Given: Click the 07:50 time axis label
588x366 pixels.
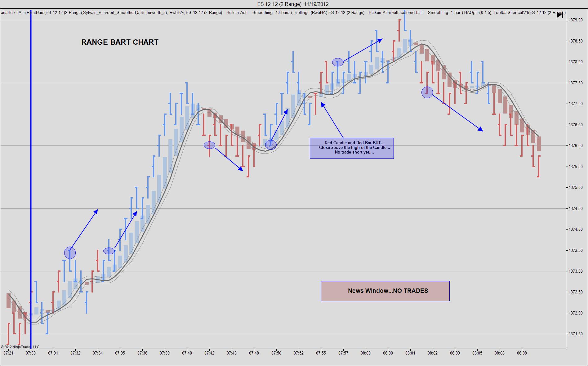Looking at the screenshot, I should tap(276, 353).
